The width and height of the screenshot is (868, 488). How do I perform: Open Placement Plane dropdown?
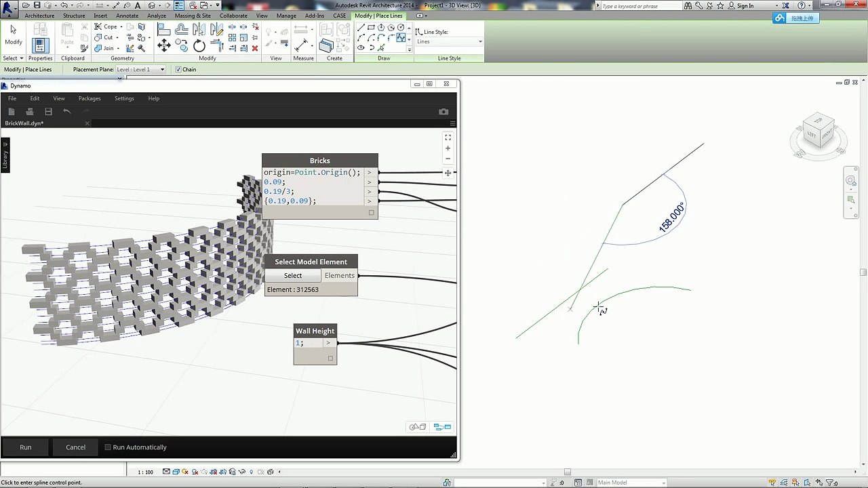140,69
